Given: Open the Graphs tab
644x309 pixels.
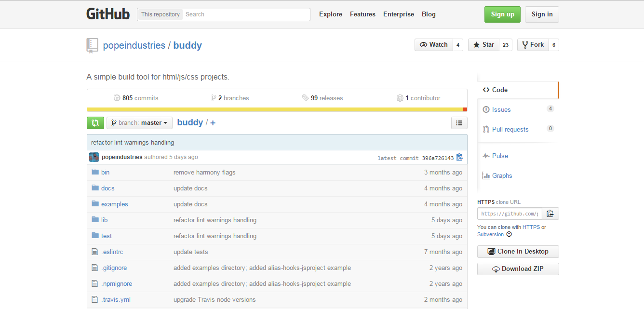Looking at the screenshot, I should [x=518, y=175].
